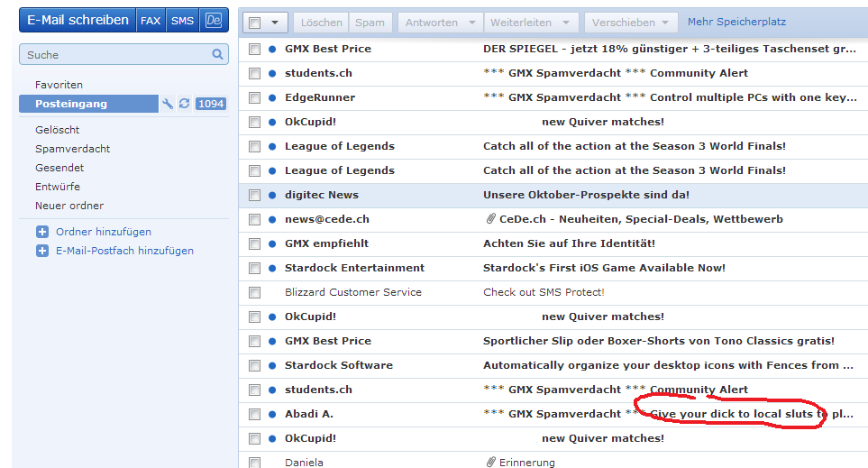Check the Abadi A. email checkbox
The width and height of the screenshot is (868, 468).
(x=255, y=414)
